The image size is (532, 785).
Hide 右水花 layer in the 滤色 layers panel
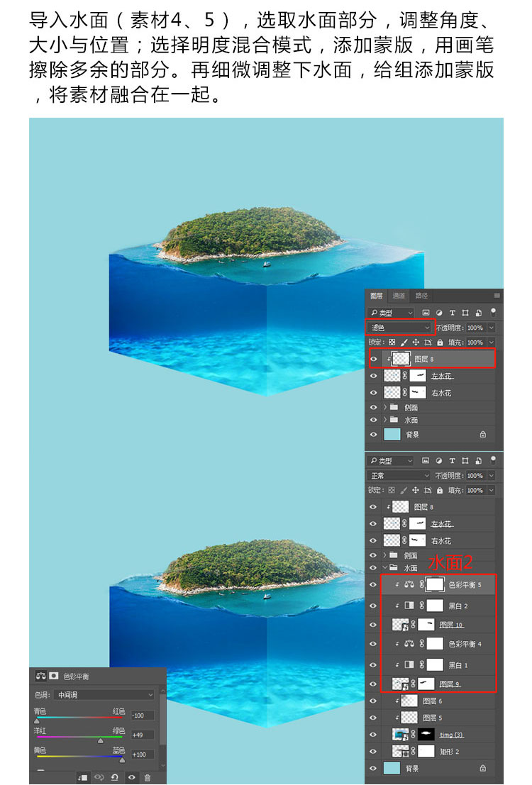pyautogui.click(x=373, y=393)
